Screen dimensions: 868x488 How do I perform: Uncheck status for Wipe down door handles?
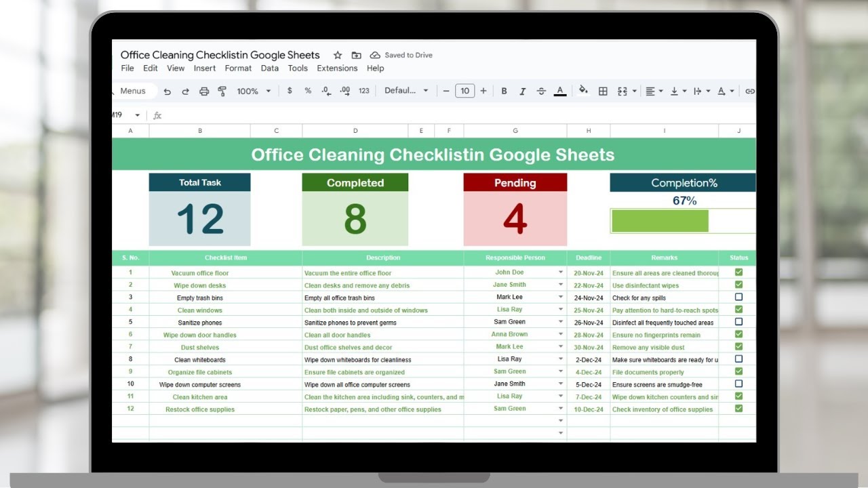pos(738,334)
